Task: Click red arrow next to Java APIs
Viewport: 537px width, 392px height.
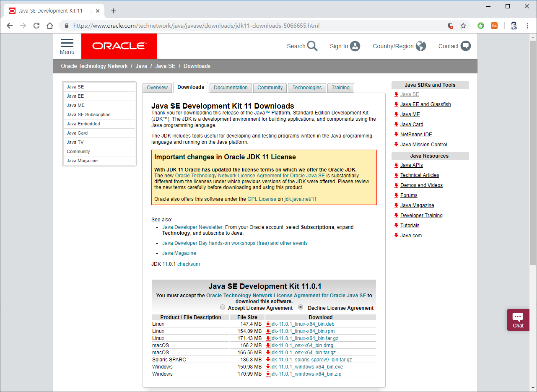Action: point(396,165)
